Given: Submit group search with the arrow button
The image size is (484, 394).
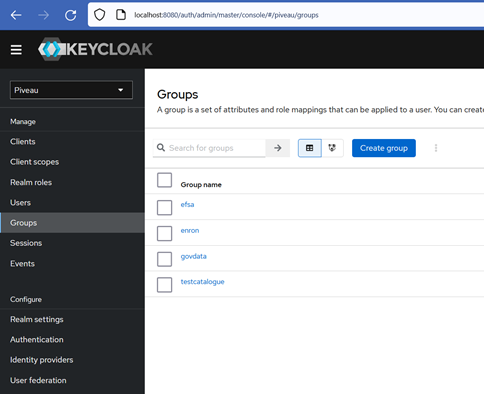Looking at the screenshot, I should 278,148.
